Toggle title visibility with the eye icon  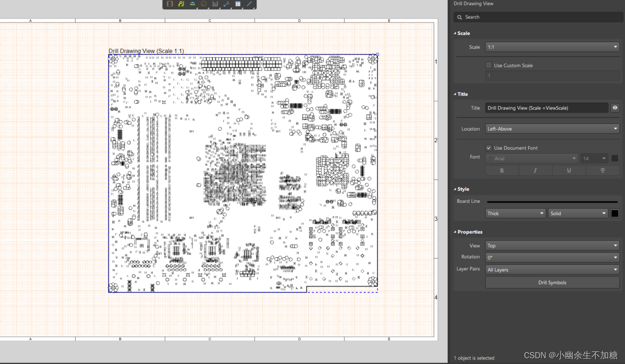click(615, 108)
